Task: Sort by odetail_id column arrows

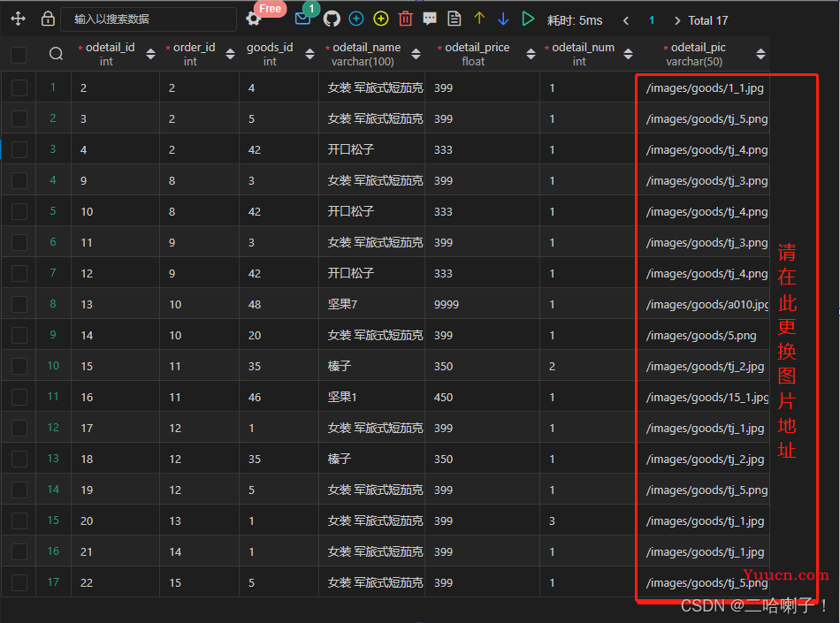Action: click(150, 54)
